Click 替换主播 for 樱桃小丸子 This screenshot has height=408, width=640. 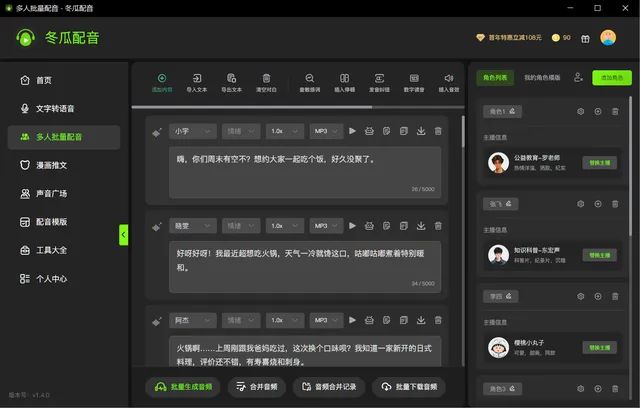tap(600, 348)
